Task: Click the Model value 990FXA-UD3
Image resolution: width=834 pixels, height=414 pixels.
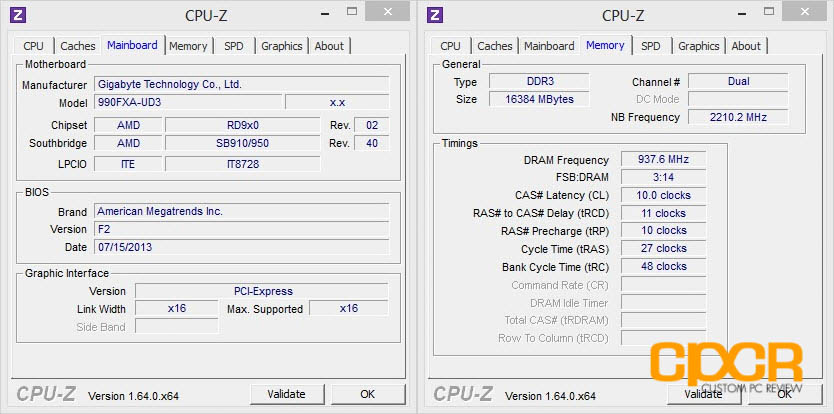Action: 188,102
